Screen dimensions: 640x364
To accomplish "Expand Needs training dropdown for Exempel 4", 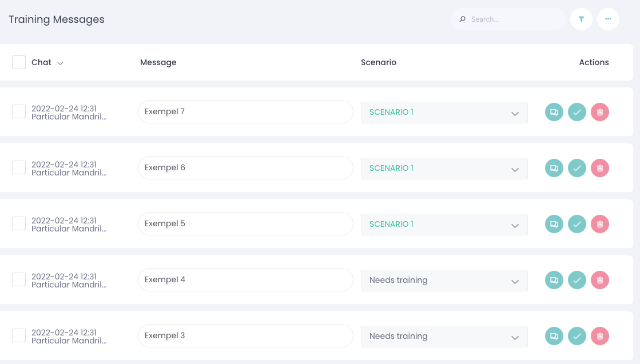I will 444,281.
